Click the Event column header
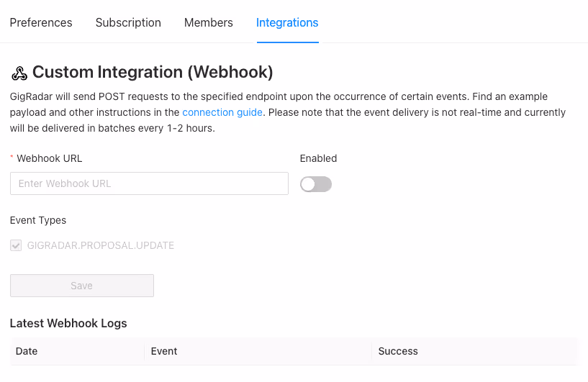 click(164, 351)
